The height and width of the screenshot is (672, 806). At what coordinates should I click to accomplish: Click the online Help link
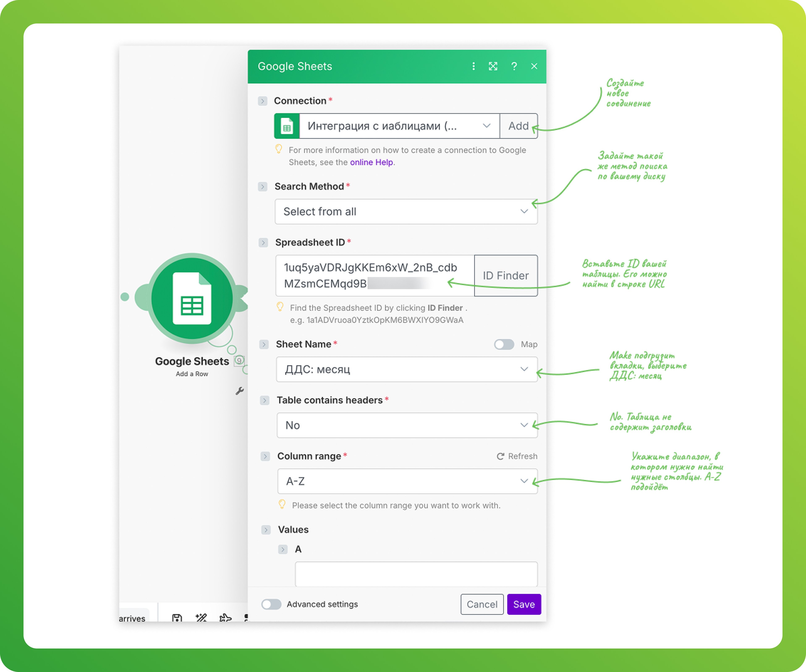pos(371,162)
